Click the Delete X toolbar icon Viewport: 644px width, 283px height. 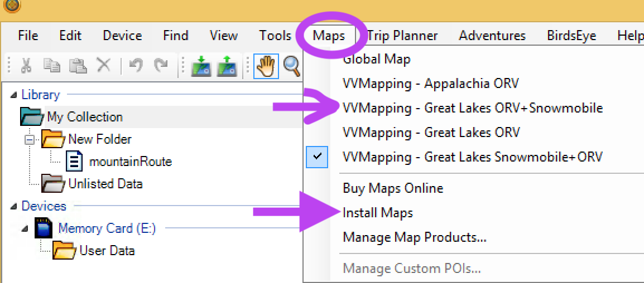point(103,66)
